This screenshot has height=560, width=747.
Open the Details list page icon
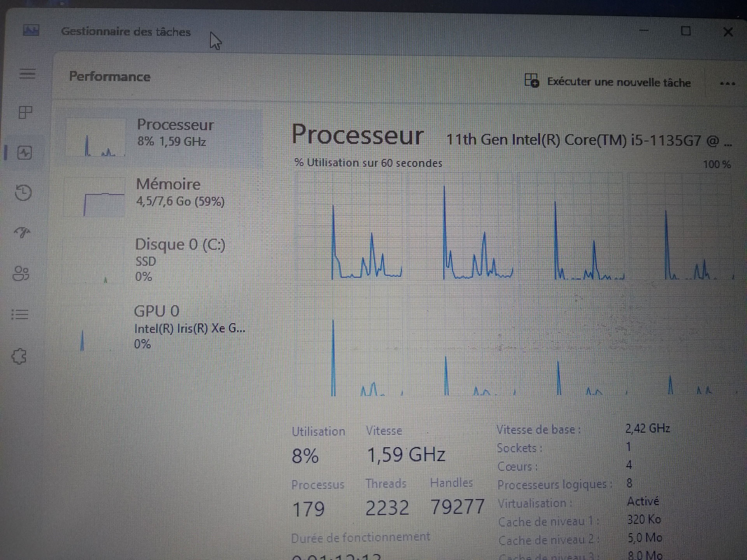pyautogui.click(x=20, y=314)
